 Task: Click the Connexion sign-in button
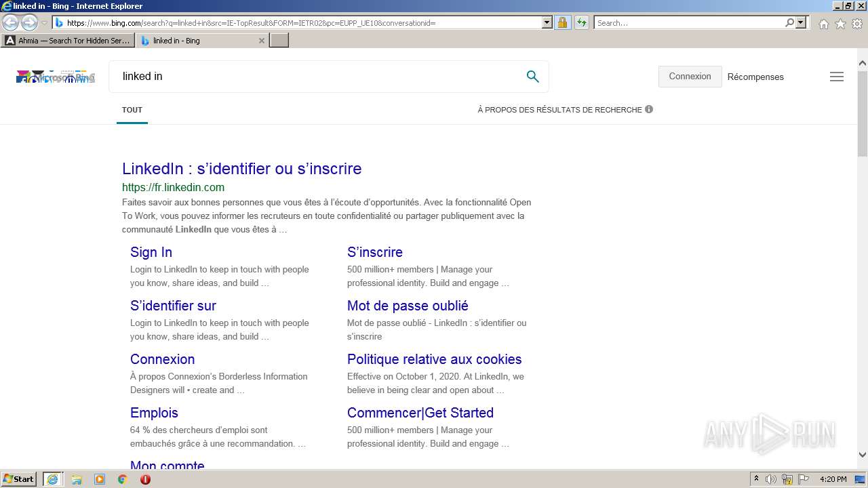[x=690, y=77]
